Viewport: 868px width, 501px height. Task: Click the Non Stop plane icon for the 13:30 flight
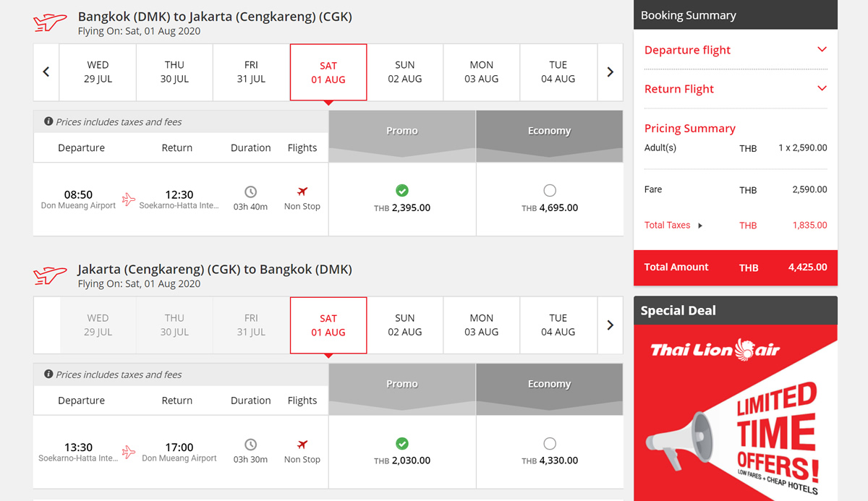[x=302, y=445]
